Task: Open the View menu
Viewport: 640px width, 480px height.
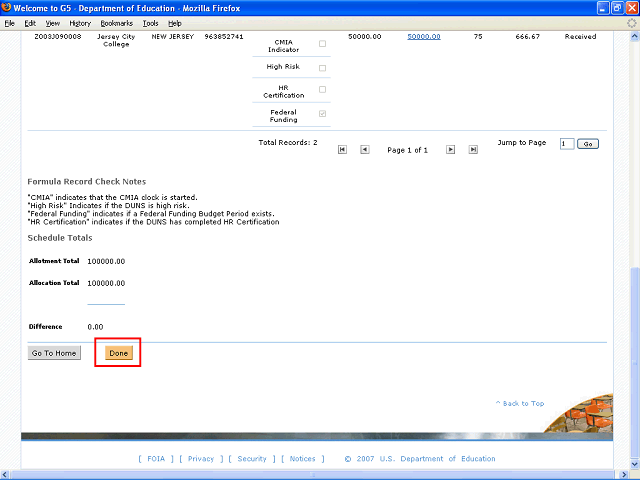Action: click(x=52, y=23)
